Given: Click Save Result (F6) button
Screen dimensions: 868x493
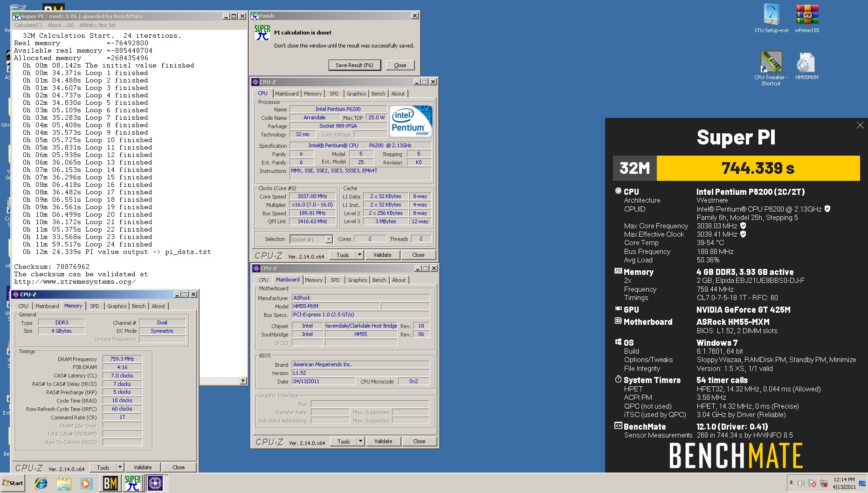Looking at the screenshot, I should tap(354, 65).
